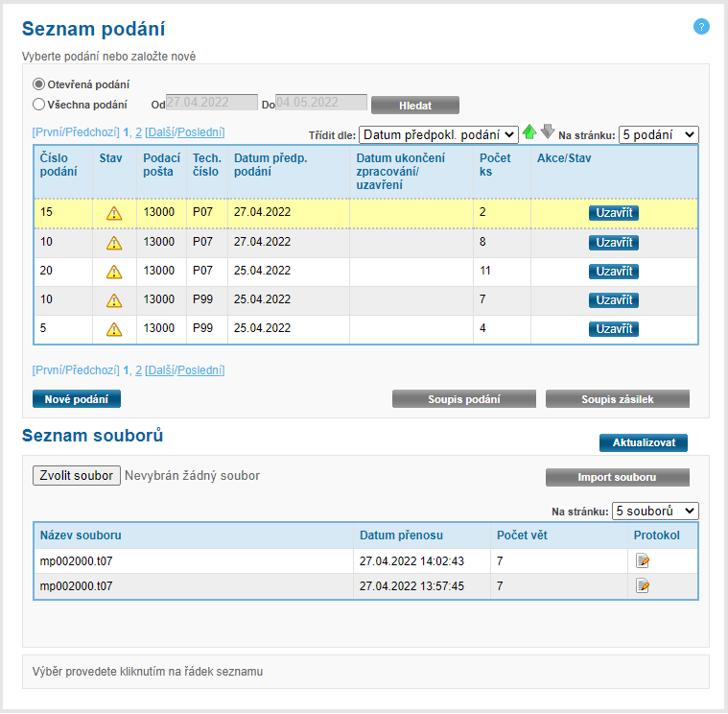This screenshot has height=714, width=728.
Task: Sort descending with gray down arrow
Action: (548, 132)
